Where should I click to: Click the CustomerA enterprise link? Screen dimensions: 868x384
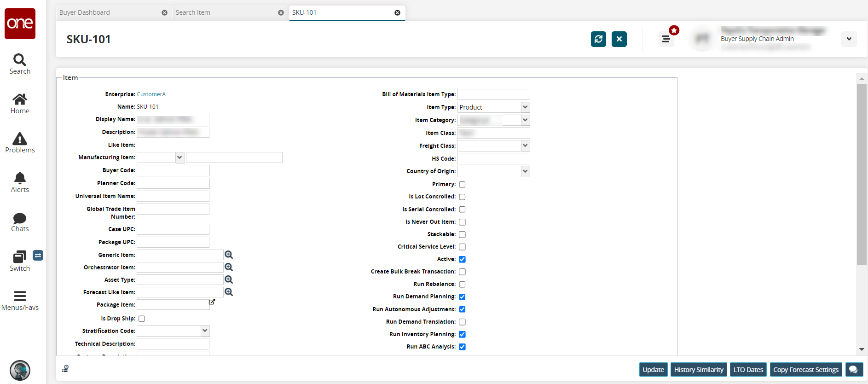(x=151, y=94)
